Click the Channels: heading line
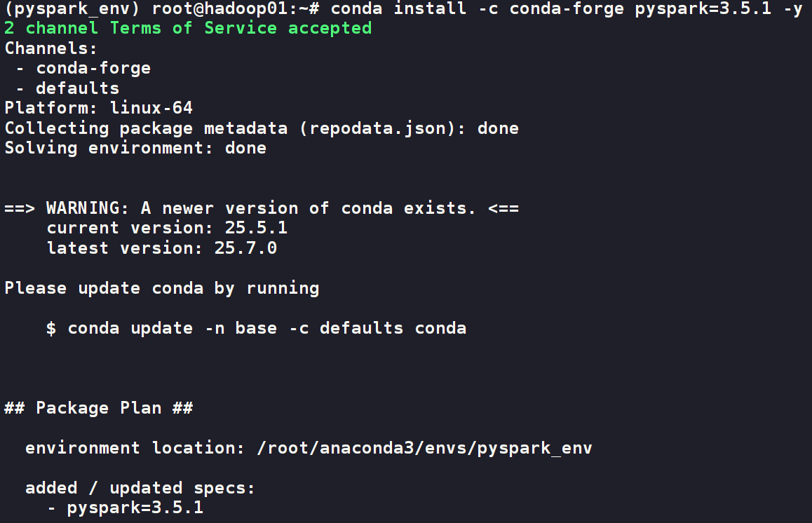 click(x=50, y=48)
